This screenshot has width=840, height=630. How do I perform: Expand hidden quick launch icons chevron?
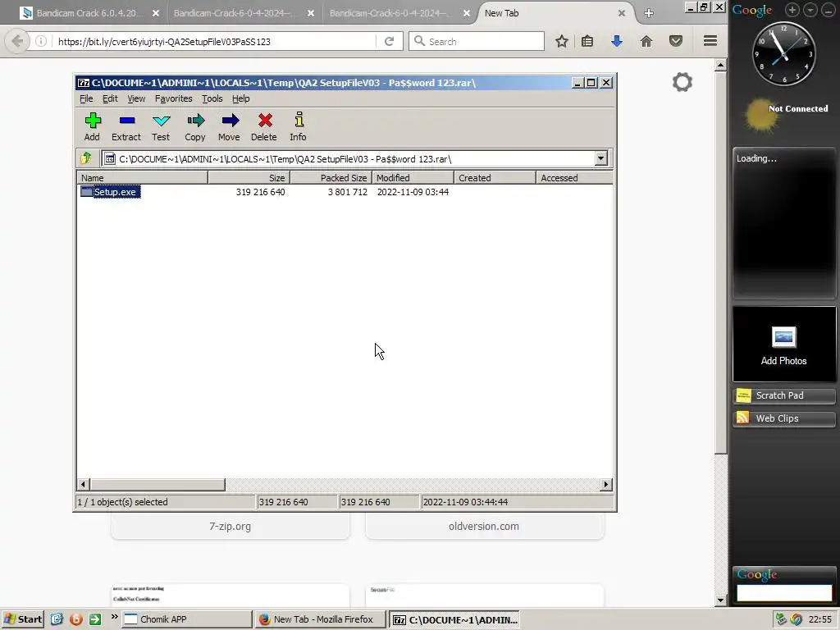pos(114,617)
